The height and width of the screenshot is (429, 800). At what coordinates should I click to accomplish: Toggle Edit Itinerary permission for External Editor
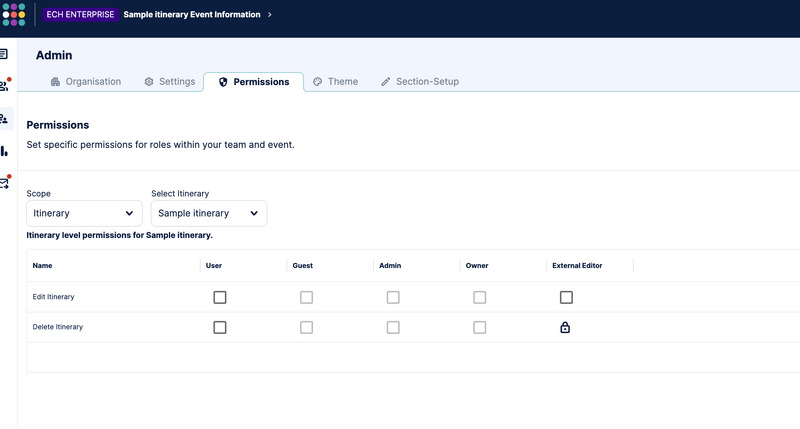click(x=566, y=297)
